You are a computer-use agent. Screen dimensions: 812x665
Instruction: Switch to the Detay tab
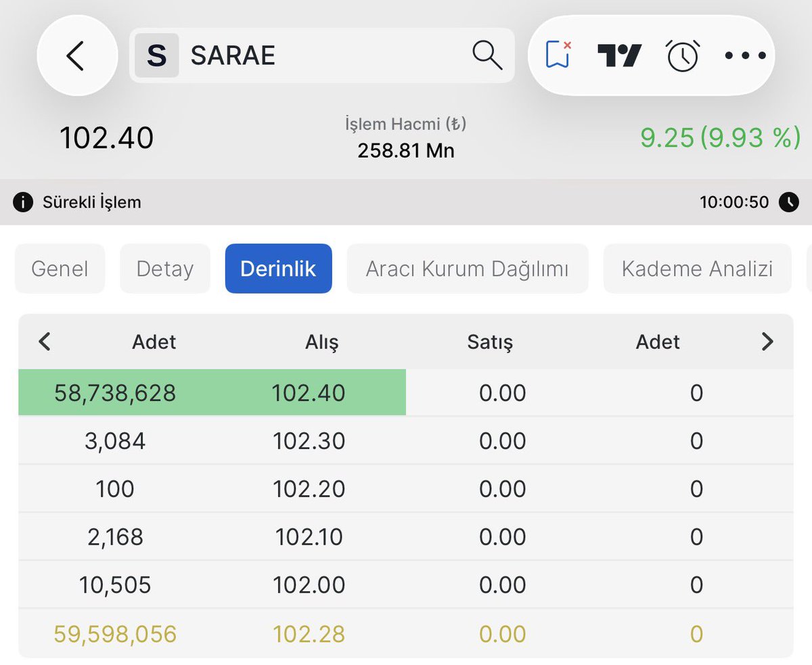[165, 269]
